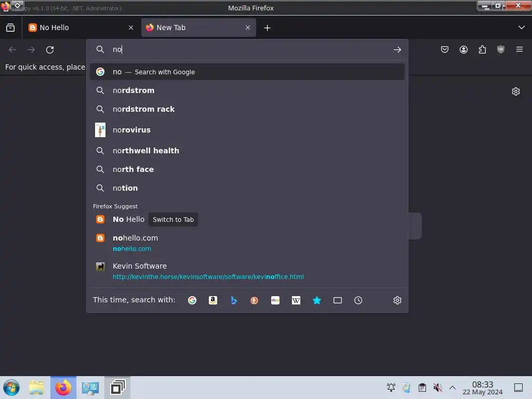Choose the 'nordstrom' suggestion
This screenshot has width=532, height=399.
(x=247, y=90)
